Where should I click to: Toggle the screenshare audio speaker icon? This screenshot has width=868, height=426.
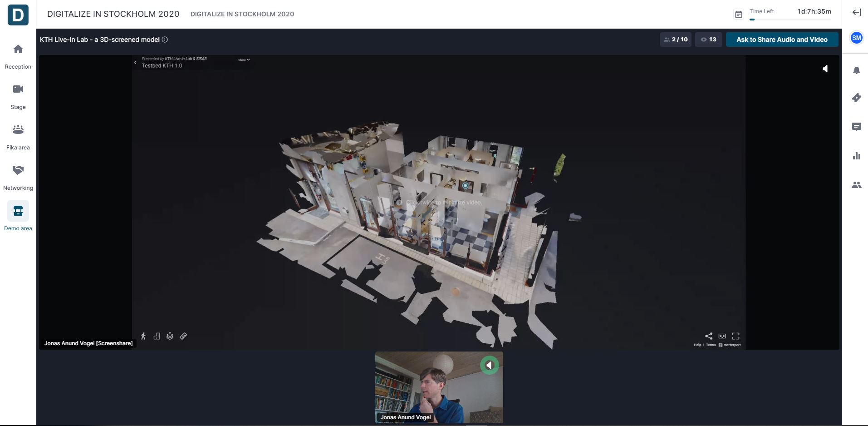coord(825,69)
